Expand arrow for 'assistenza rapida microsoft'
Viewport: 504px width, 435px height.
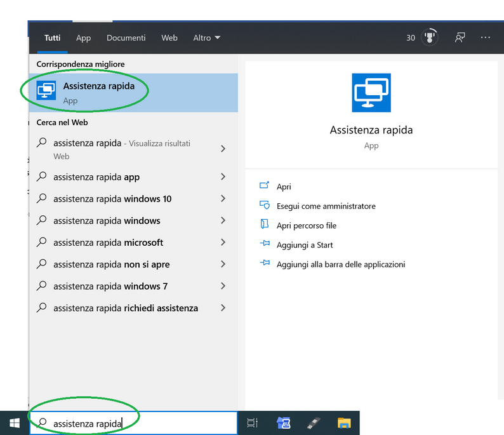pos(223,242)
